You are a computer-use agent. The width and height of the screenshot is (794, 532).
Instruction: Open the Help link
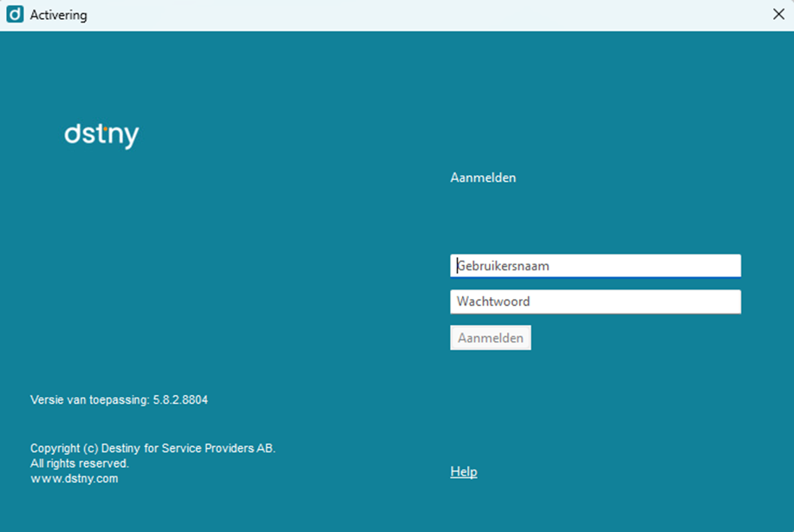pyautogui.click(x=464, y=471)
